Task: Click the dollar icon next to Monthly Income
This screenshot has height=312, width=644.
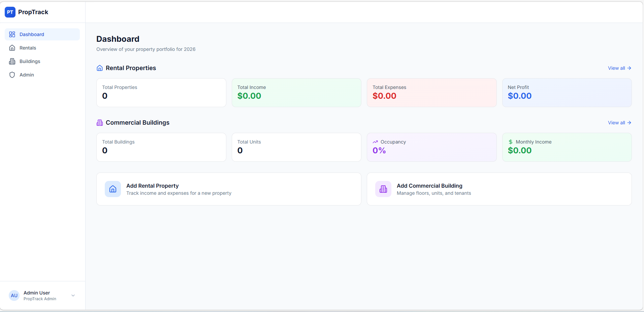Action: click(x=511, y=142)
